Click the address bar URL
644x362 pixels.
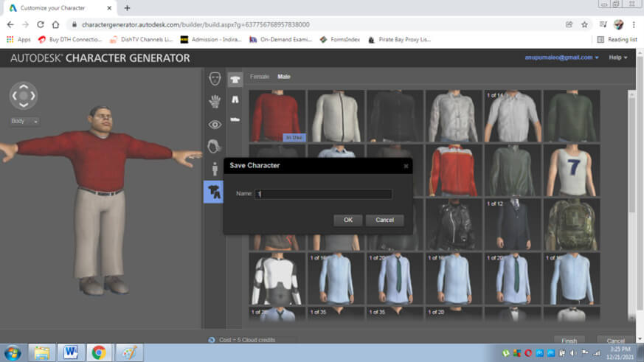[x=195, y=24]
